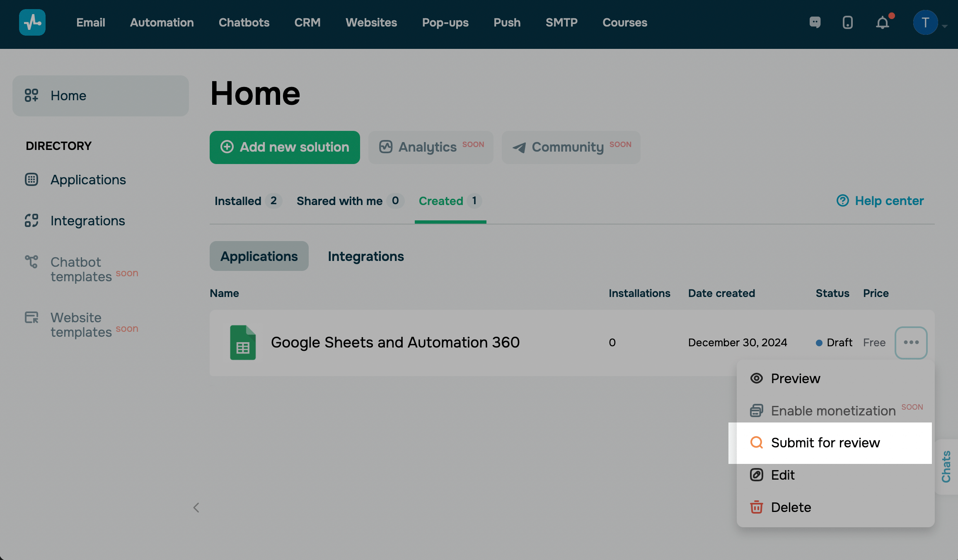
Task: Open the Websites section
Action: pos(371,22)
